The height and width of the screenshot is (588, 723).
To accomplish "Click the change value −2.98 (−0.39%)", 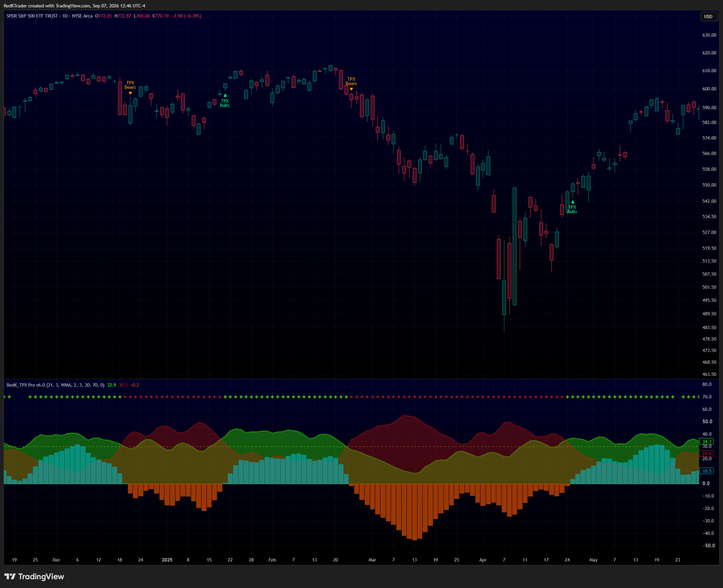I will point(186,16).
